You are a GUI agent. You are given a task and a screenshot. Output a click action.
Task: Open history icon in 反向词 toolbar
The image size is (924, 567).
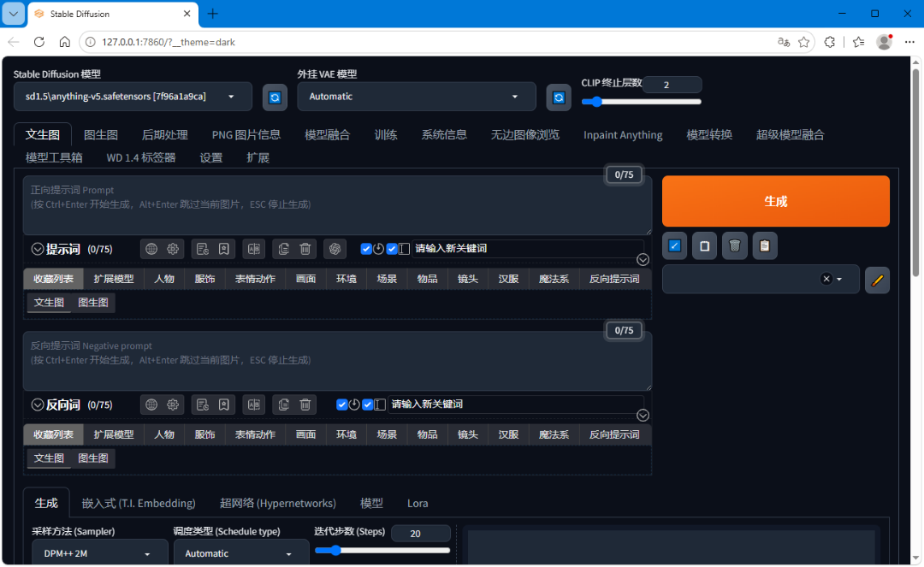203,405
